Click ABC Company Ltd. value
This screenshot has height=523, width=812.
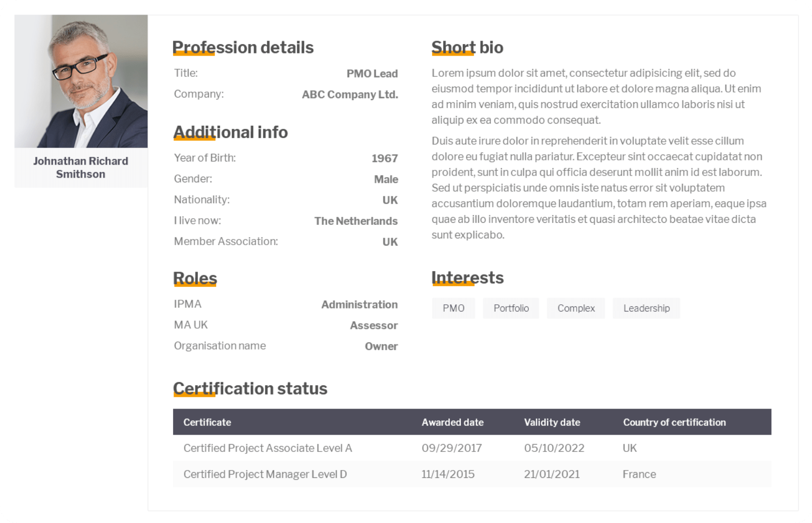pyautogui.click(x=350, y=95)
